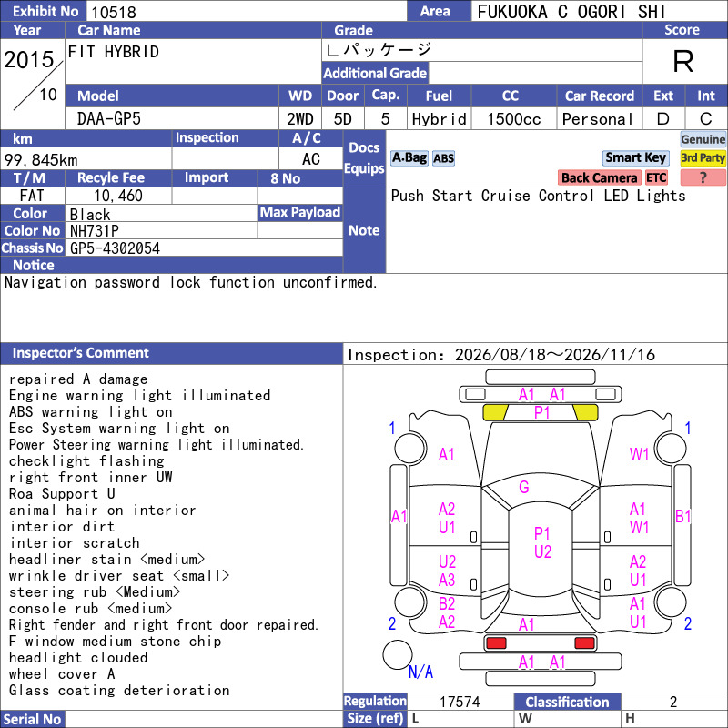Click the chassis number GP5-4302054
Viewport: 728px width, 728px height.
116,248
